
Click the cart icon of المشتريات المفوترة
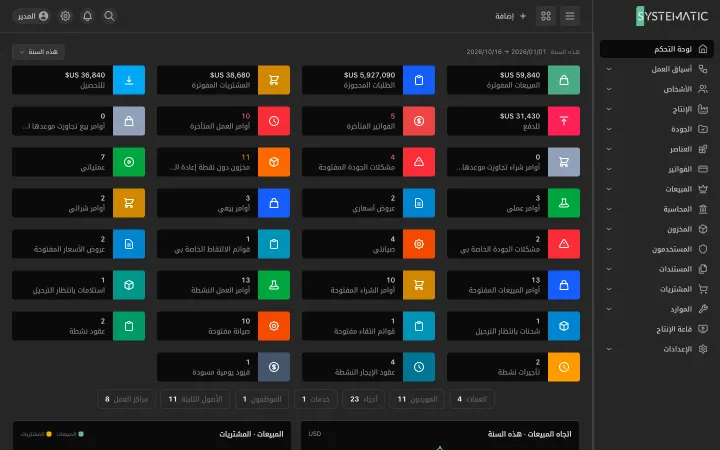pyautogui.click(x=274, y=80)
